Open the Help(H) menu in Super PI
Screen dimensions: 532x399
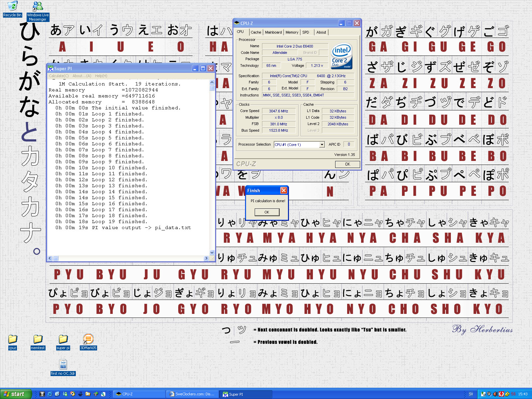(101, 76)
